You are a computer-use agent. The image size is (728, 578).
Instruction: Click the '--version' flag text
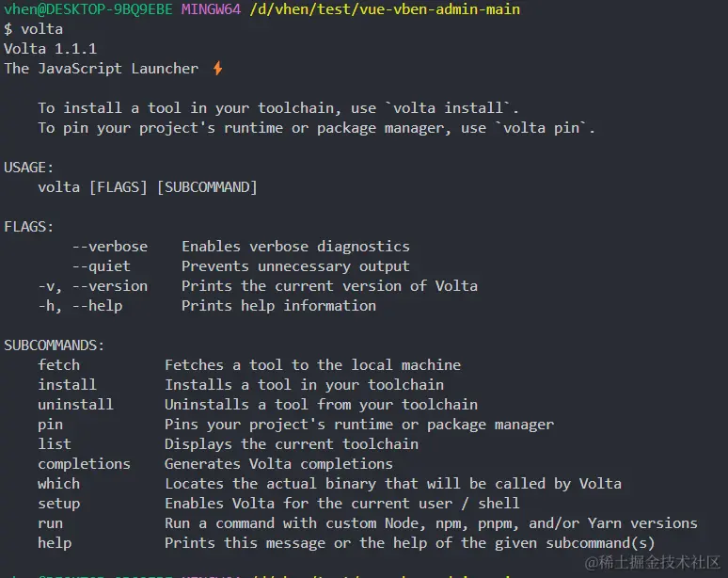(110, 286)
